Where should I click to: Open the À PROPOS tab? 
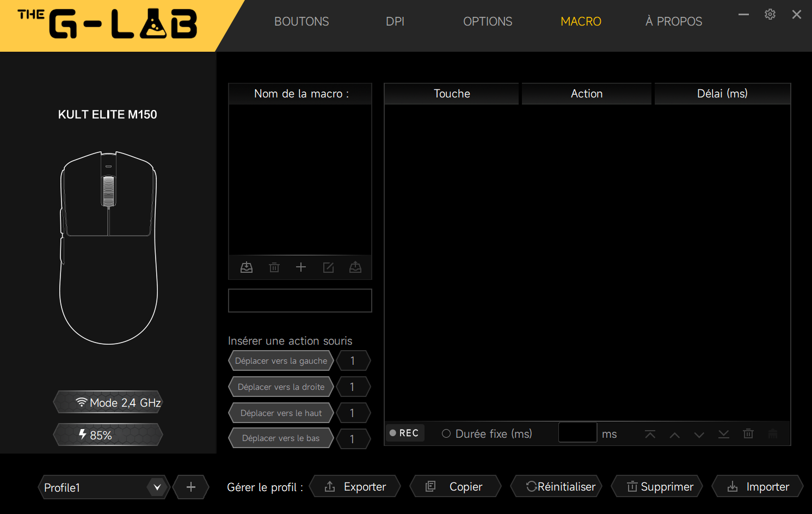point(674,21)
